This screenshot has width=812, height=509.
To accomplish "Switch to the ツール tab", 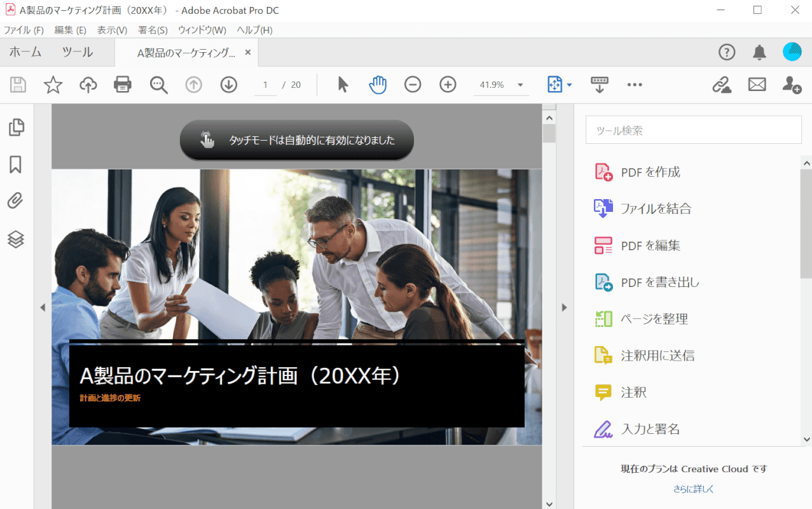I will click(78, 52).
